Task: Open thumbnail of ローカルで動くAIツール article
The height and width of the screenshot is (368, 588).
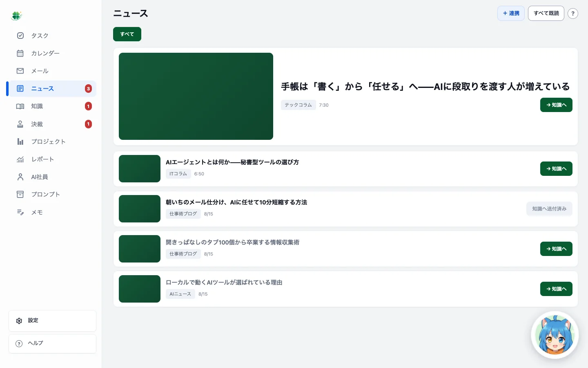Action: [140, 289]
